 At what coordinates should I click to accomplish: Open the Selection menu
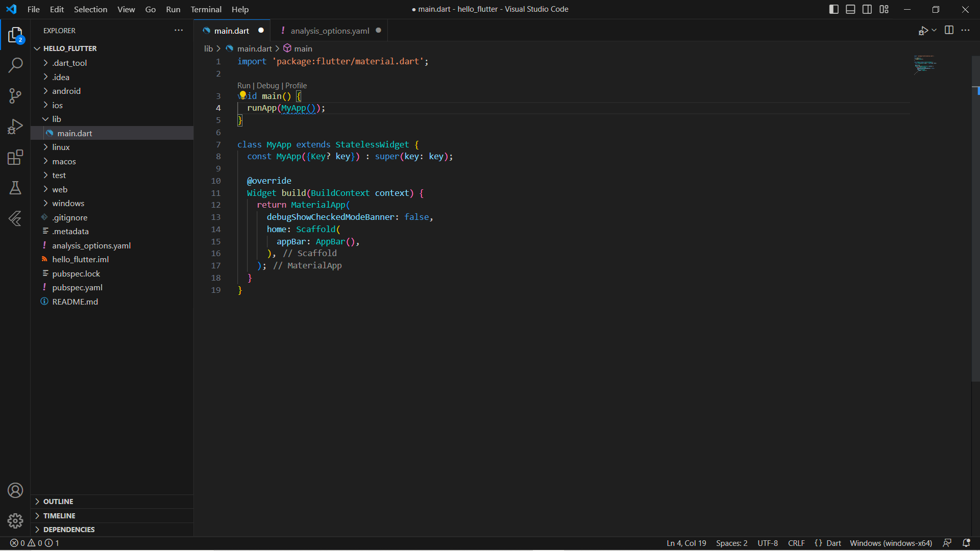pos(90,9)
